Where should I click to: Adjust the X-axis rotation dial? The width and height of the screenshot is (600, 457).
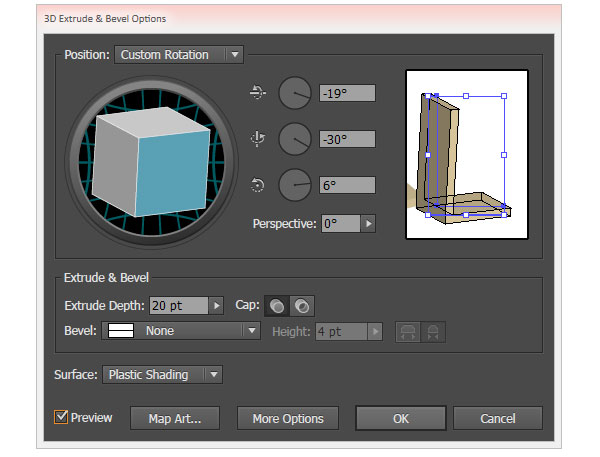[x=295, y=93]
